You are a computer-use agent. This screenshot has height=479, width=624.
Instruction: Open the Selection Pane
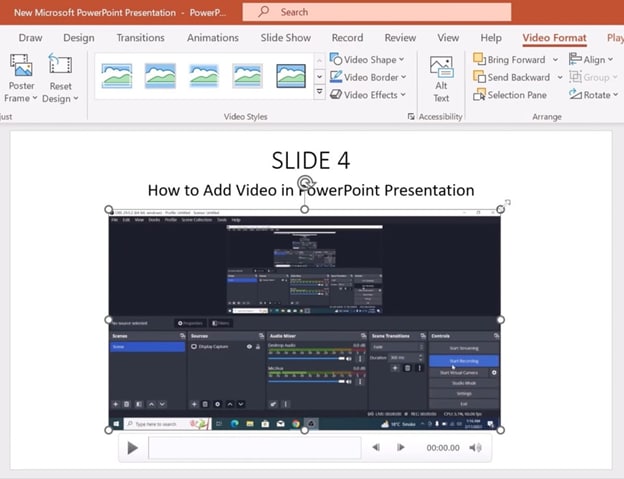(x=510, y=95)
